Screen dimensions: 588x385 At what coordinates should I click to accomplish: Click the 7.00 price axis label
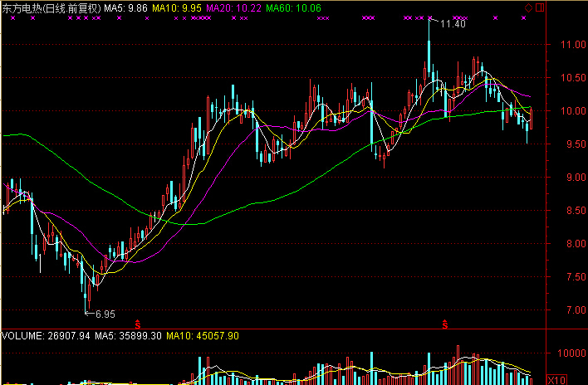click(576, 310)
